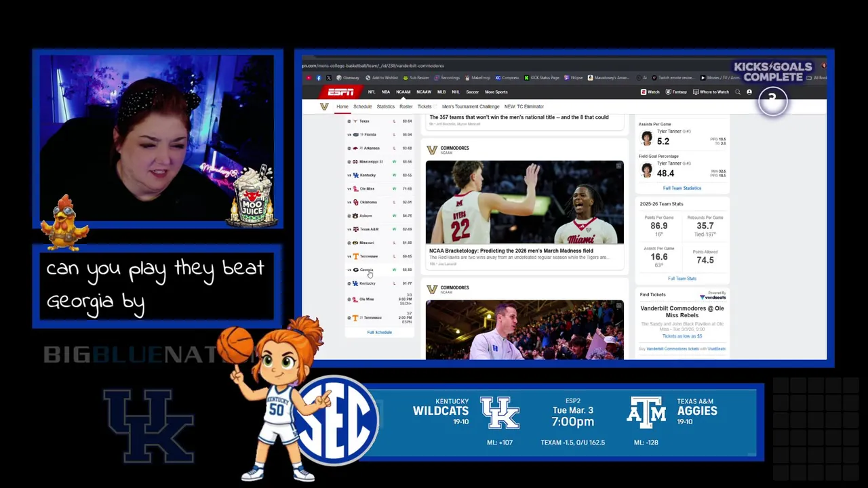Open the upcoming Tennessee 2:00 PM game
868x488 pixels.
point(380,317)
